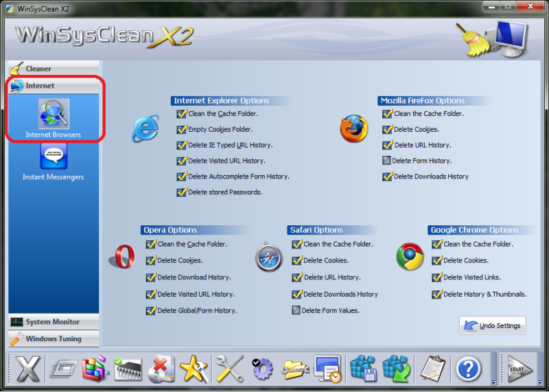The width and height of the screenshot is (549, 392).
Task: Uncheck Chrome Delete History & Thumbnails
Action: [436, 295]
